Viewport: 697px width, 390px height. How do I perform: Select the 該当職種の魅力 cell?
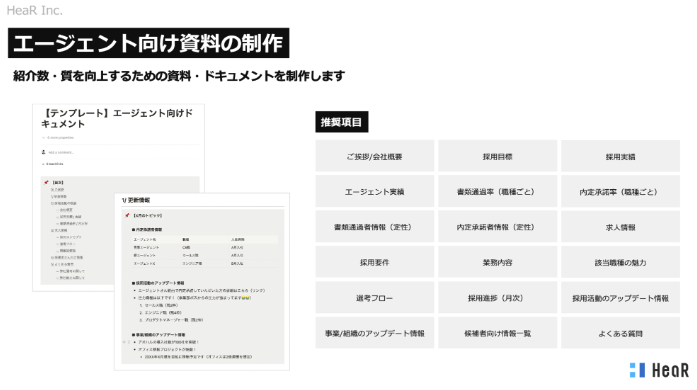click(621, 262)
